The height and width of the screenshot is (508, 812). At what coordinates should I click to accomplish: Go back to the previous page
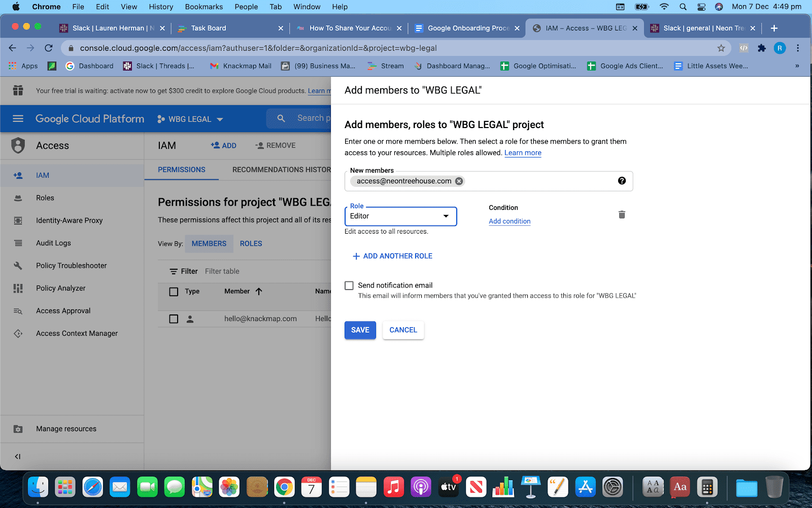(13, 48)
